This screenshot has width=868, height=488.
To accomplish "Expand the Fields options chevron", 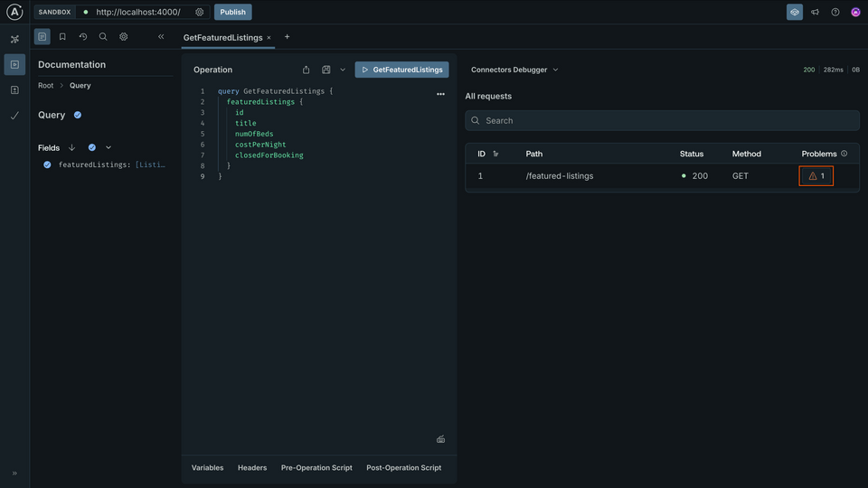I will [x=108, y=147].
